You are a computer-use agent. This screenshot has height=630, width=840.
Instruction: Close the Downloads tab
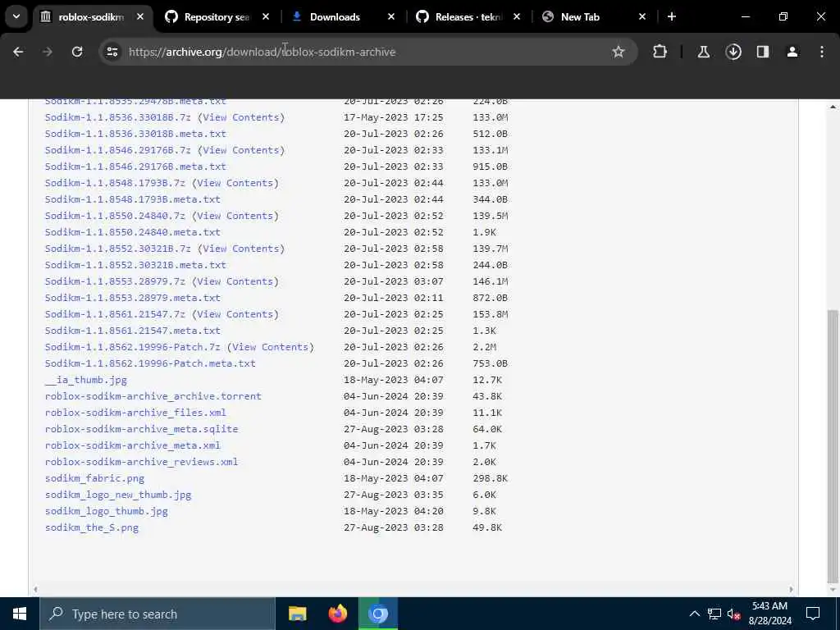point(391,17)
